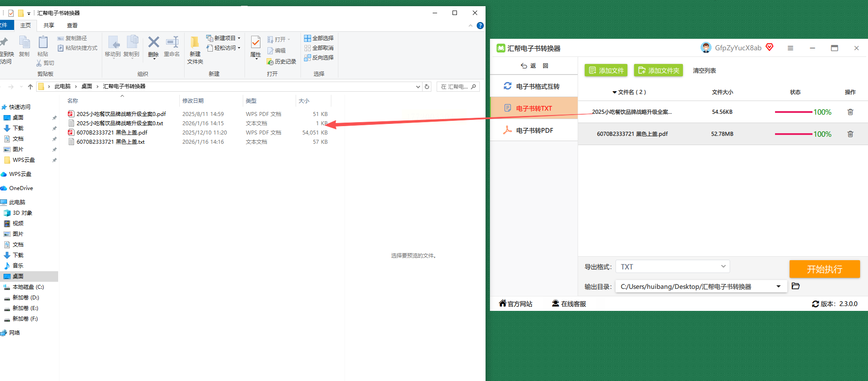Switch to the Share (共享) ribbon tab

click(49, 26)
